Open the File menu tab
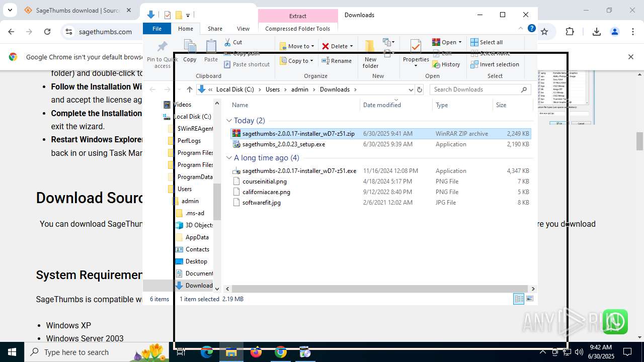Image resolution: width=644 pixels, height=362 pixels. pos(157,29)
